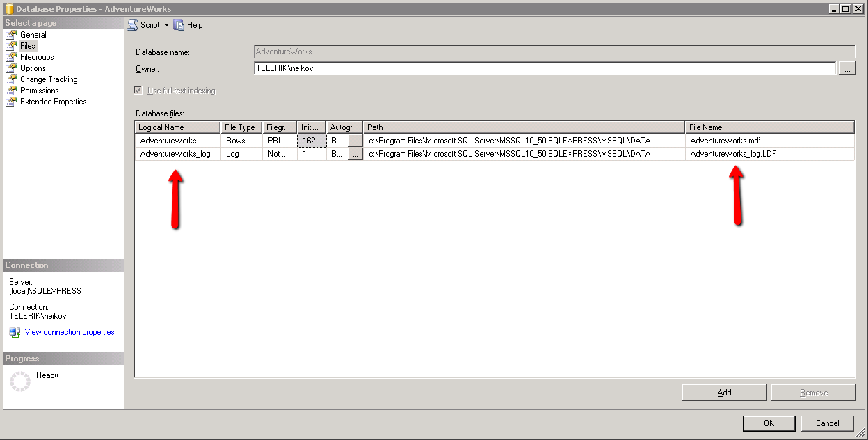Screen dimensions: 868x440
Task: Click the Permissions page icon
Action: pyautogui.click(x=11, y=91)
